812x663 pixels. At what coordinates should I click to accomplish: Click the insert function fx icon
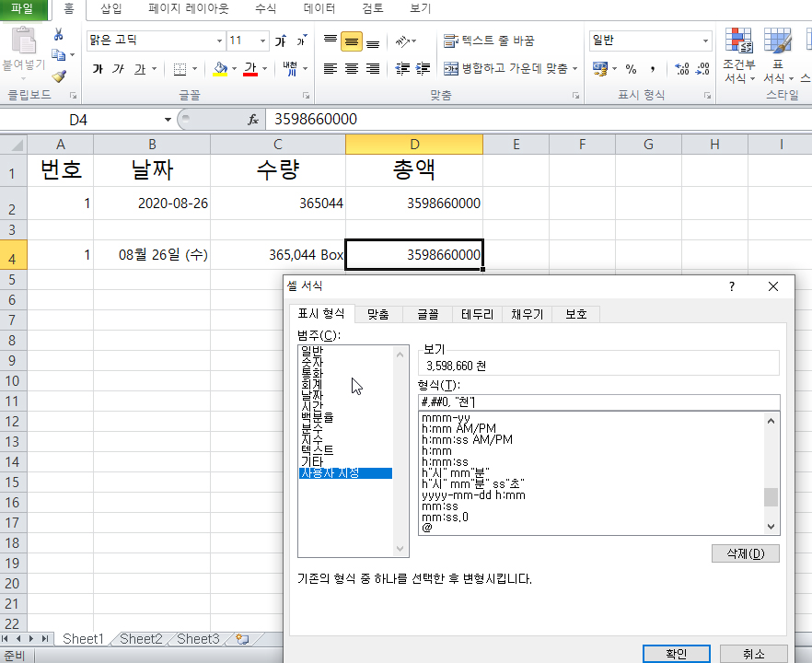[252, 120]
